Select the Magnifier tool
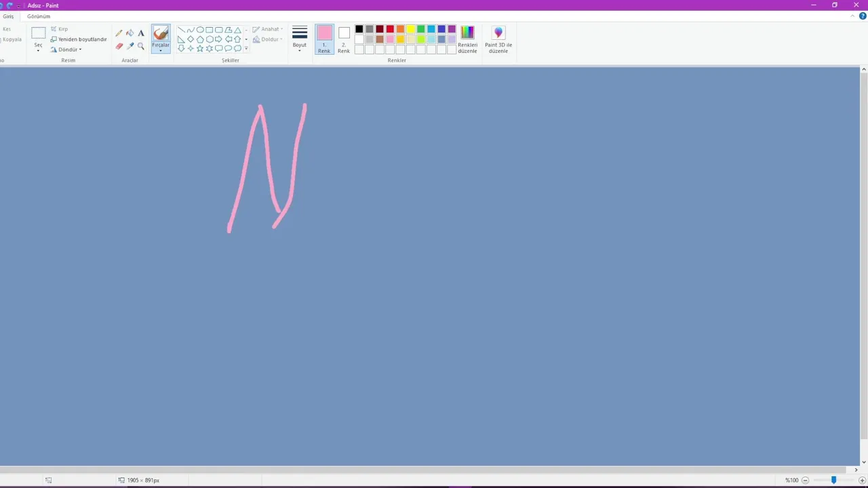Viewport: 868px width, 488px height. click(x=141, y=46)
